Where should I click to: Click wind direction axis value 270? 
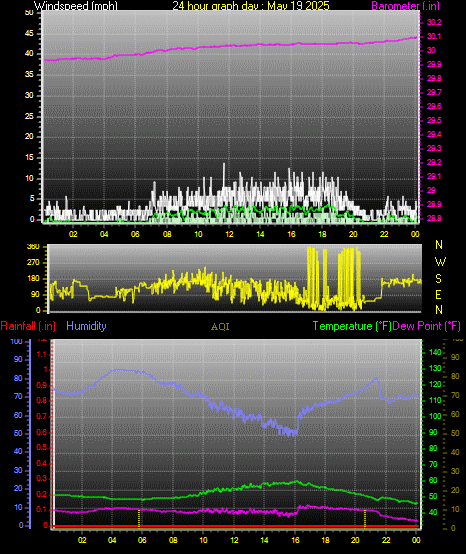tap(33, 263)
